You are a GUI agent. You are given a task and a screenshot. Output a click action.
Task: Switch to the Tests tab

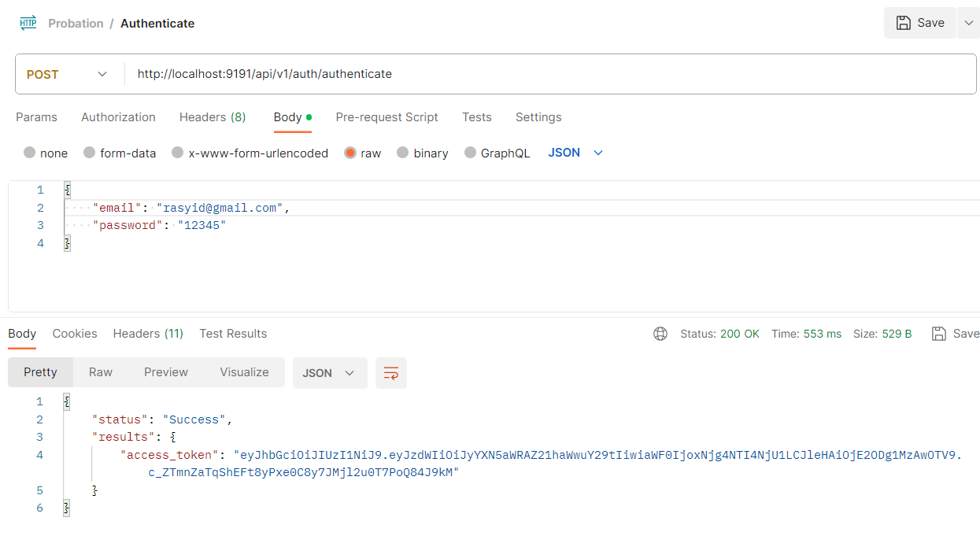pos(476,116)
